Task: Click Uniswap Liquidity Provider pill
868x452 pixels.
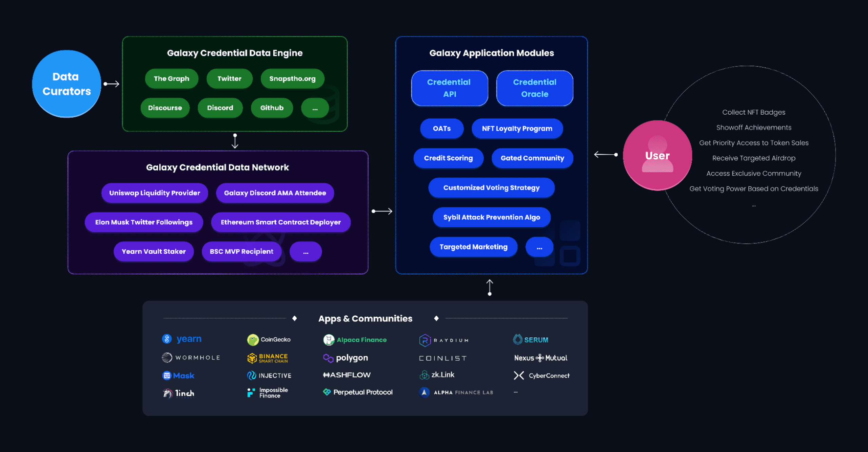Action: [x=155, y=193]
